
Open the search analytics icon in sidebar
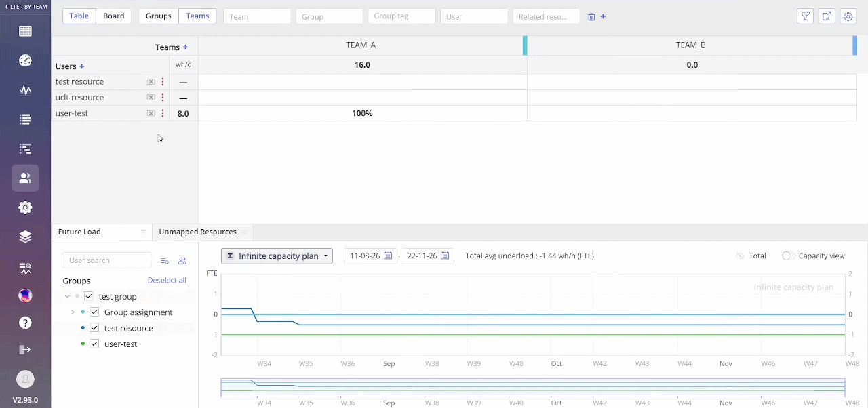coord(25,268)
